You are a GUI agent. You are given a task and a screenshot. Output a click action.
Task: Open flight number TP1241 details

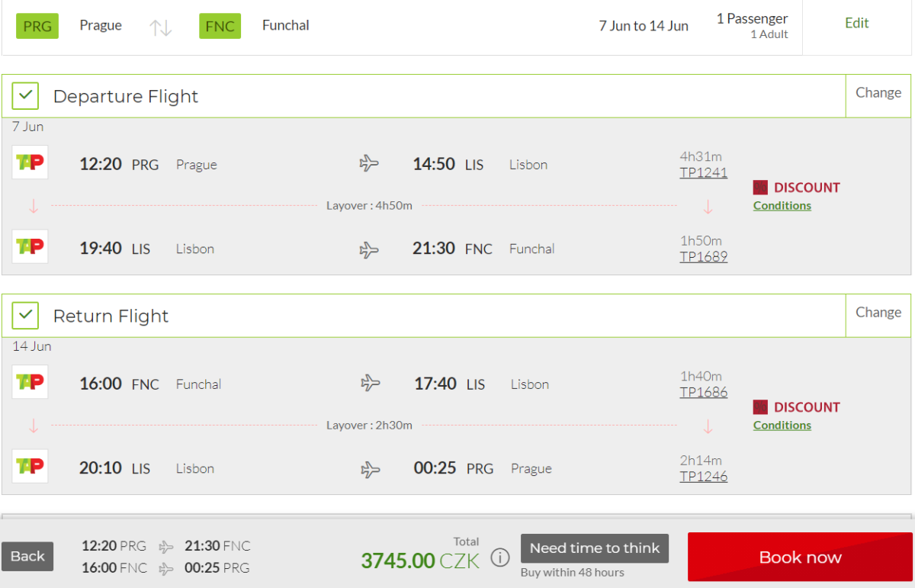[x=703, y=173]
